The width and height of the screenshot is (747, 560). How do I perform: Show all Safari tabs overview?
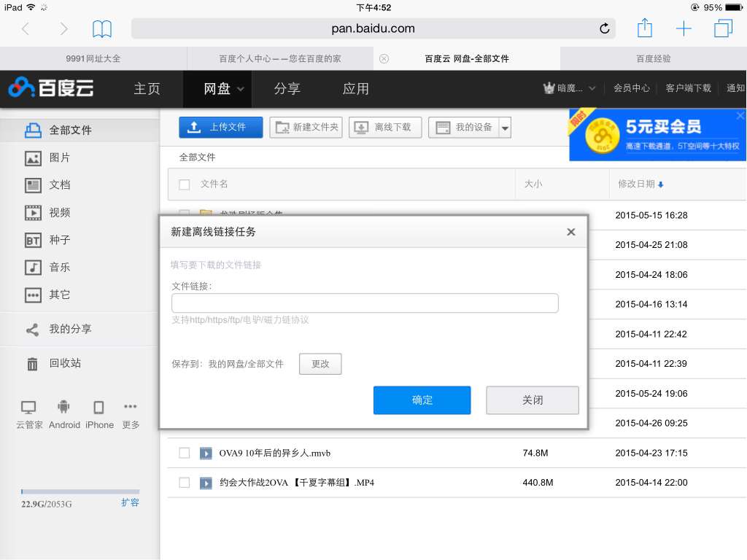[x=723, y=28]
